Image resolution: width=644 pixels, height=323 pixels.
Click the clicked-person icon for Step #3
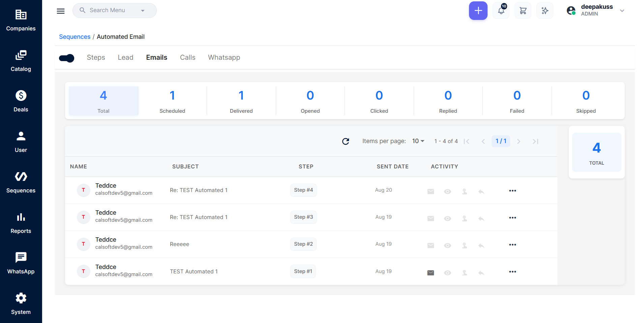coord(464,218)
